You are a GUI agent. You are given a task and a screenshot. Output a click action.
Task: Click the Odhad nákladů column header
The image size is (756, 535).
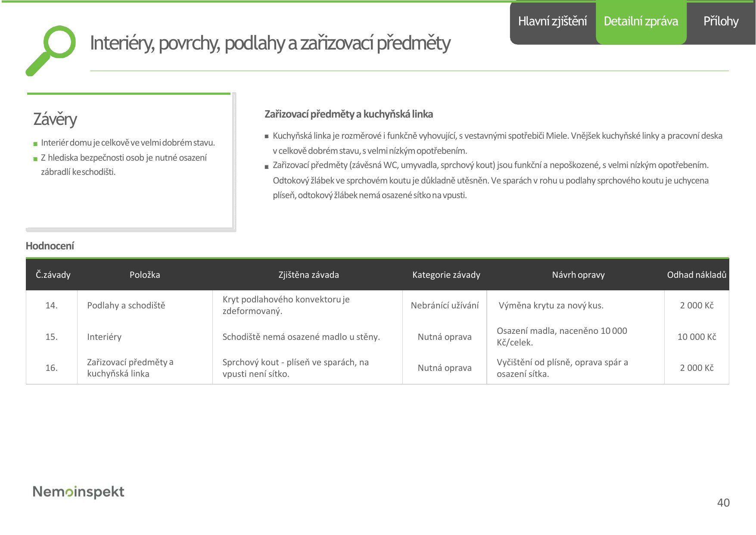(697, 275)
